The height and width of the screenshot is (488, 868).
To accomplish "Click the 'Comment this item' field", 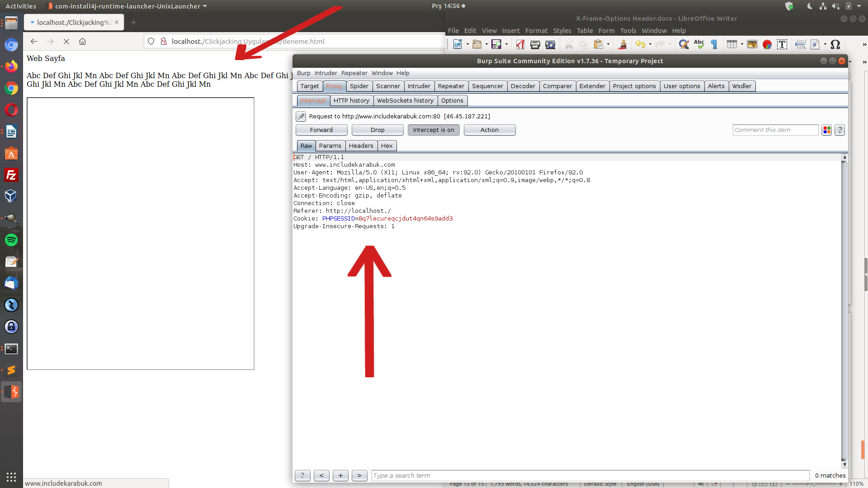I will [775, 130].
